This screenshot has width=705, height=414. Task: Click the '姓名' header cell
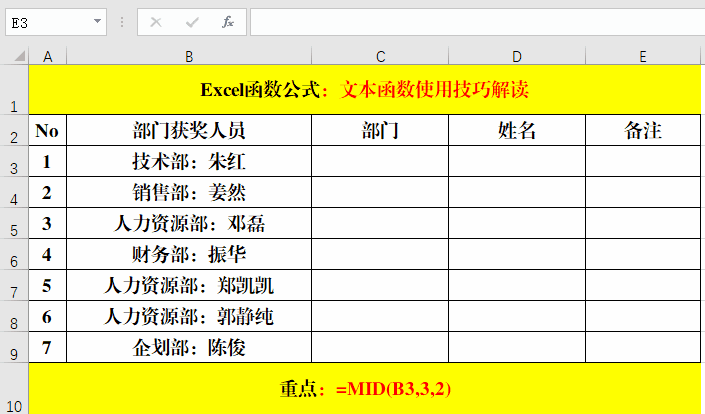click(x=517, y=130)
